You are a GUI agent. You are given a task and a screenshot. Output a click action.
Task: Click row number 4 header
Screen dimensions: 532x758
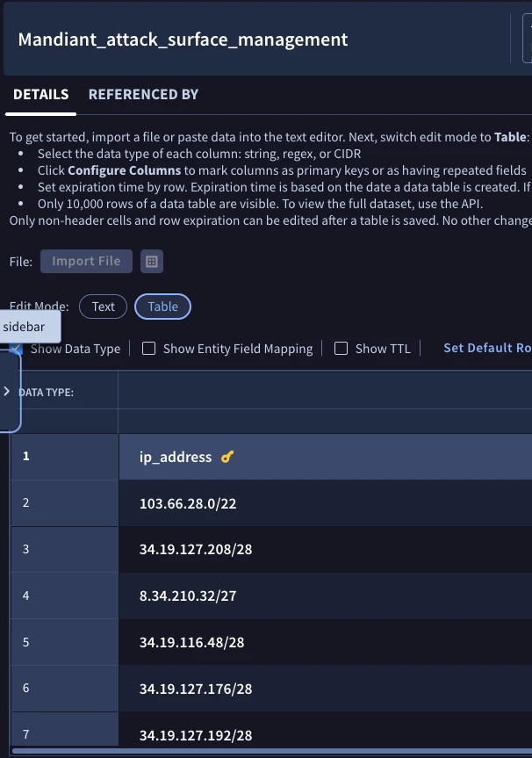64,596
